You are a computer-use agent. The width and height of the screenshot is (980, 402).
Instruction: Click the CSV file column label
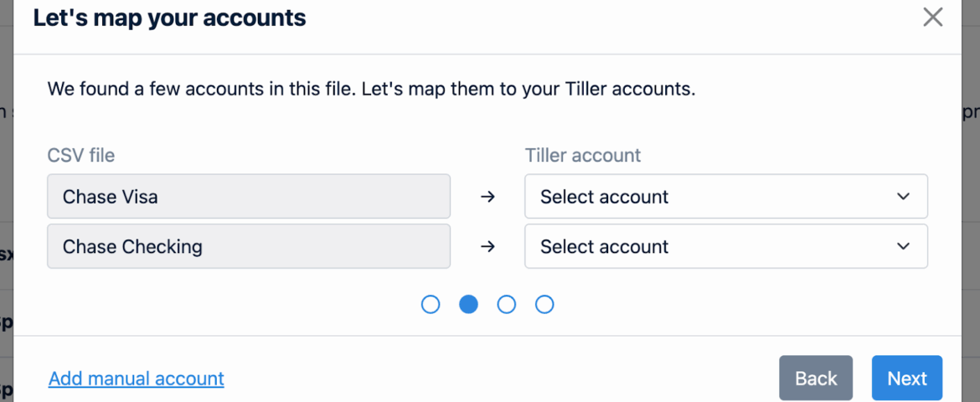point(81,155)
